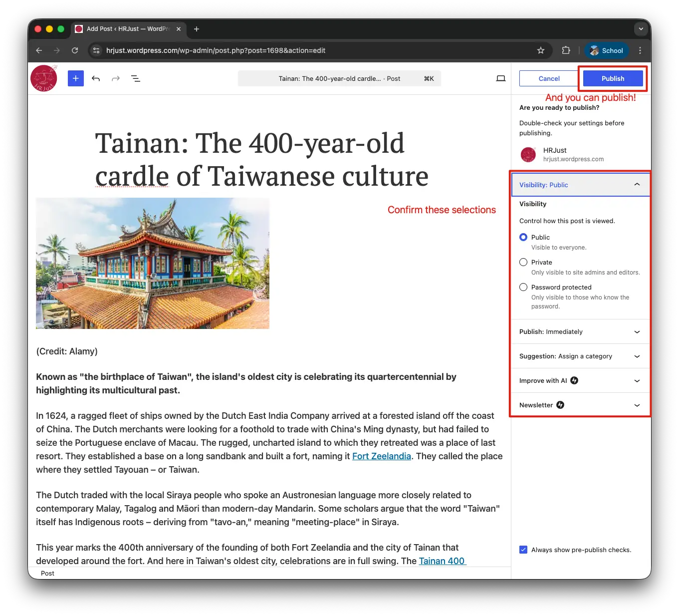
Task: Expand the Publish: Immediately section
Action: pyautogui.click(x=581, y=331)
